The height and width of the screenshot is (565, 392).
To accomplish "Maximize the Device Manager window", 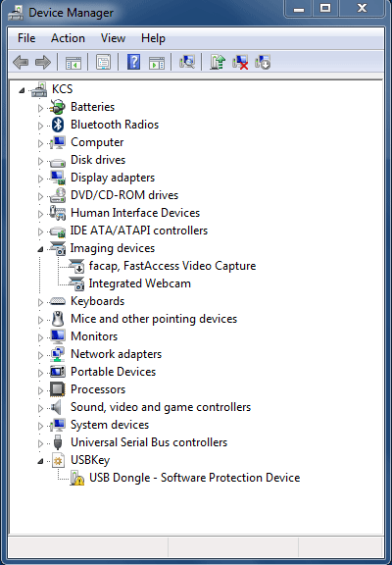I will pos(325,8).
